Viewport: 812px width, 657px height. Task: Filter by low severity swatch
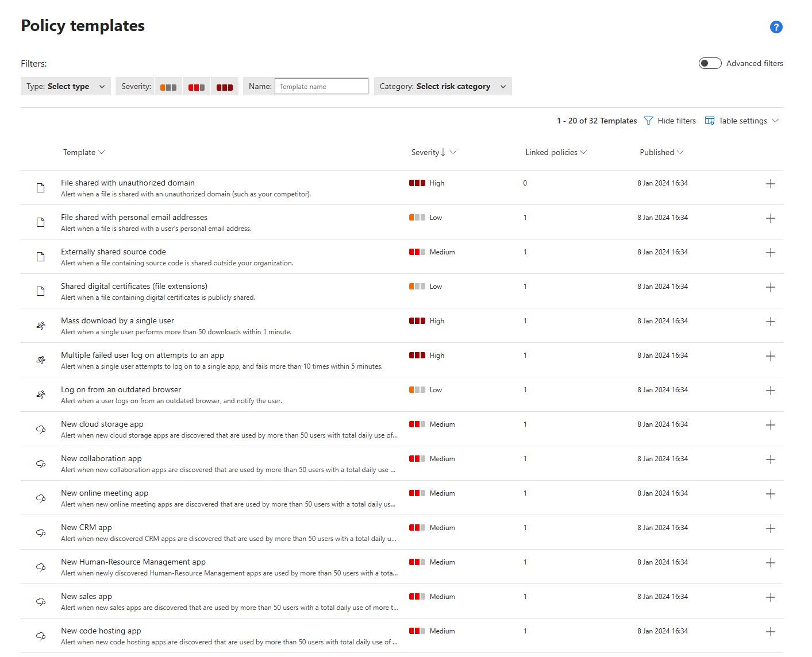click(168, 87)
